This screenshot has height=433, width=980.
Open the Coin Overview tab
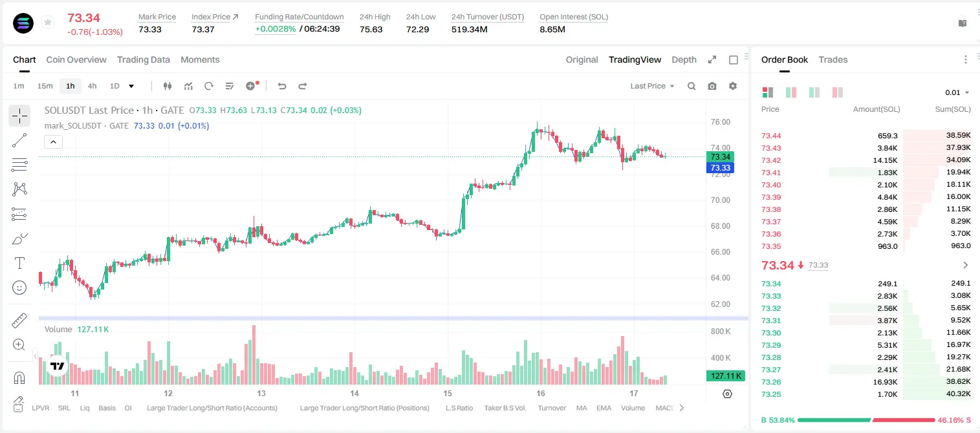pyautogui.click(x=76, y=59)
